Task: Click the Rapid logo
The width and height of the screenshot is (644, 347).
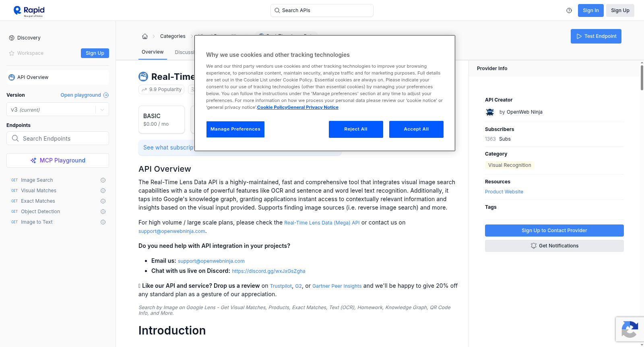Action: pyautogui.click(x=29, y=11)
